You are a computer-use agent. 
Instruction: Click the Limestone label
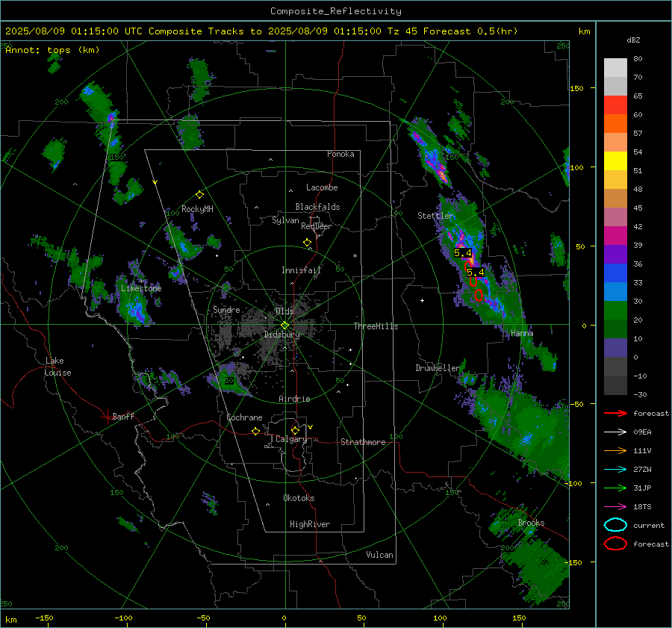pos(141,288)
